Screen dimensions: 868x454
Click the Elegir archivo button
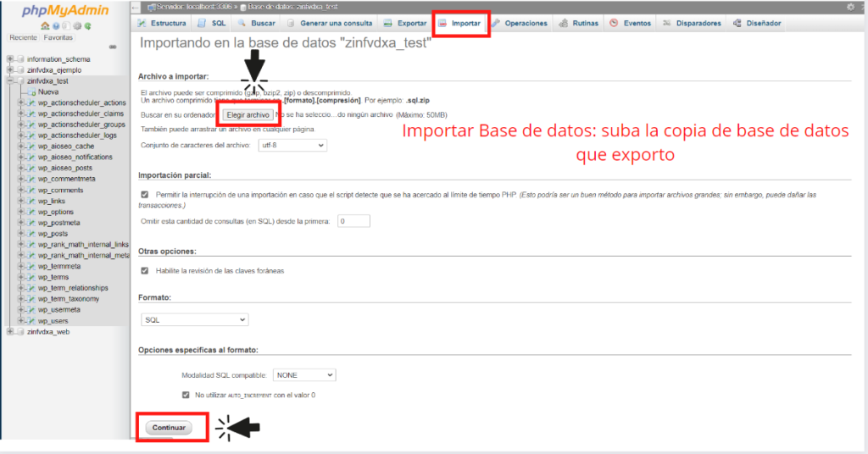point(248,115)
